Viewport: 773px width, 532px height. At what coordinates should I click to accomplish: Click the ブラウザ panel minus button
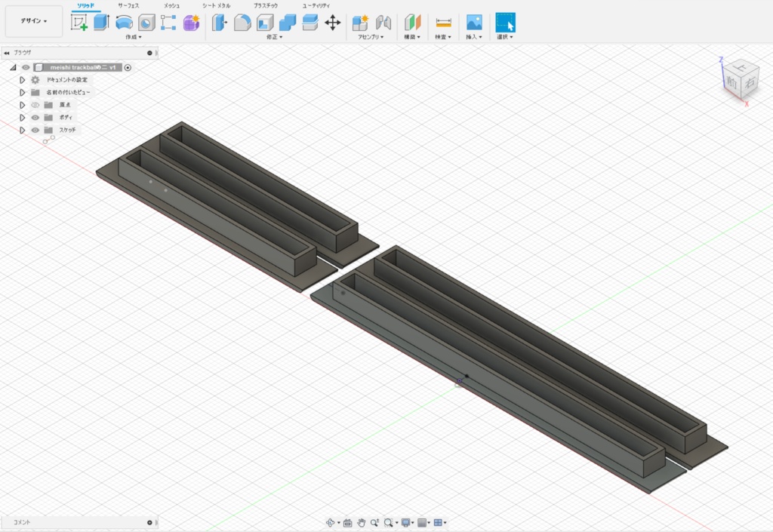click(x=150, y=53)
